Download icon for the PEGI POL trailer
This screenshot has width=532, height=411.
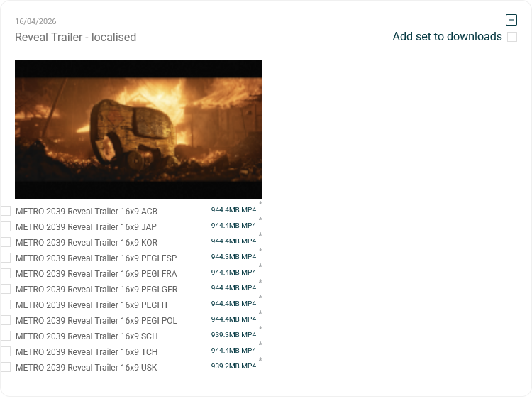pos(260,312)
